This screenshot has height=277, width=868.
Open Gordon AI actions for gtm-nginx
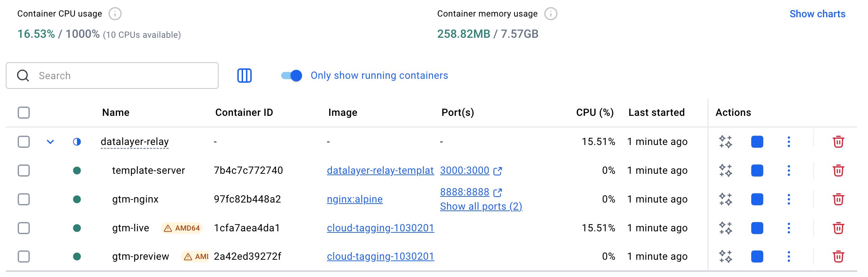coord(726,199)
